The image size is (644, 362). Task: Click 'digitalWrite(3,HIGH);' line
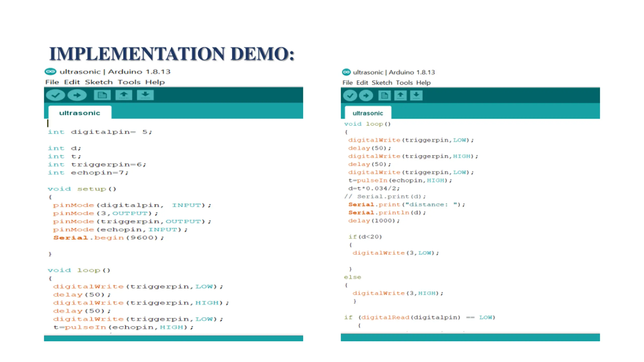click(x=398, y=293)
